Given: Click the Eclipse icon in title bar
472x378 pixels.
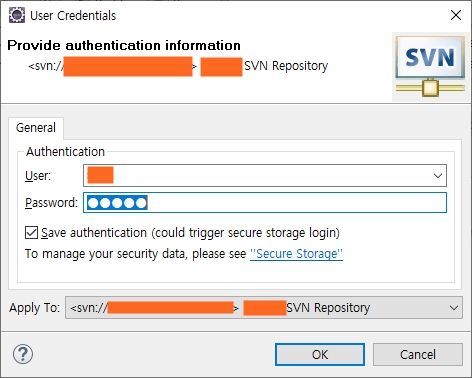Looking at the screenshot, I should (x=17, y=15).
